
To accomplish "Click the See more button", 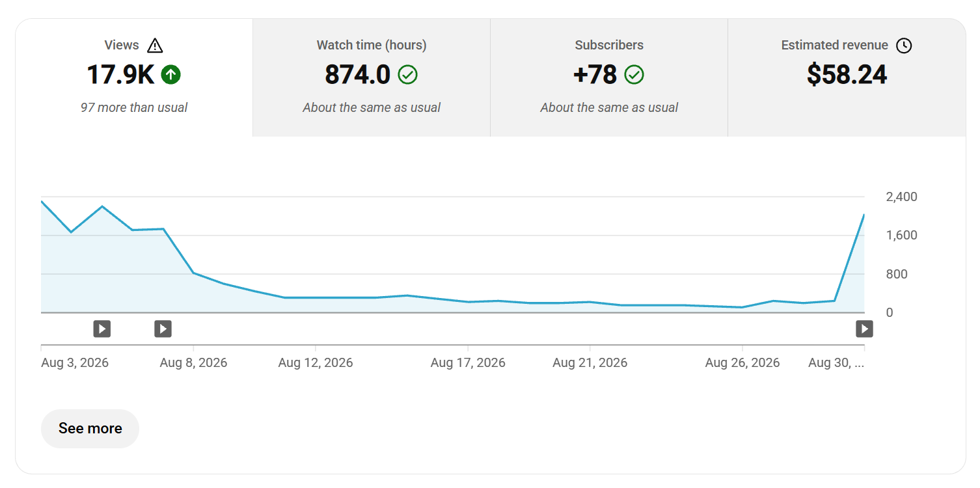I will tap(90, 428).
